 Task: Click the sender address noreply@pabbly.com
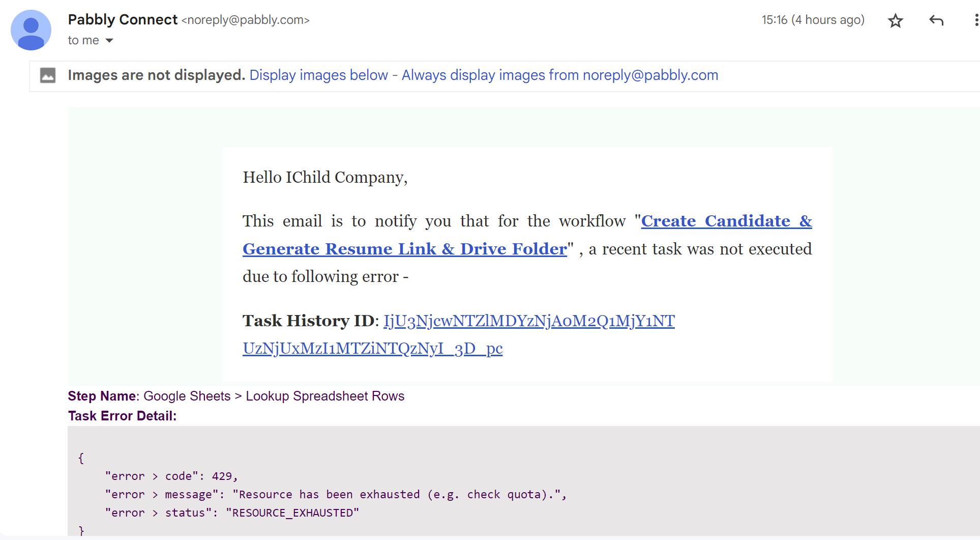(x=246, y=20)
